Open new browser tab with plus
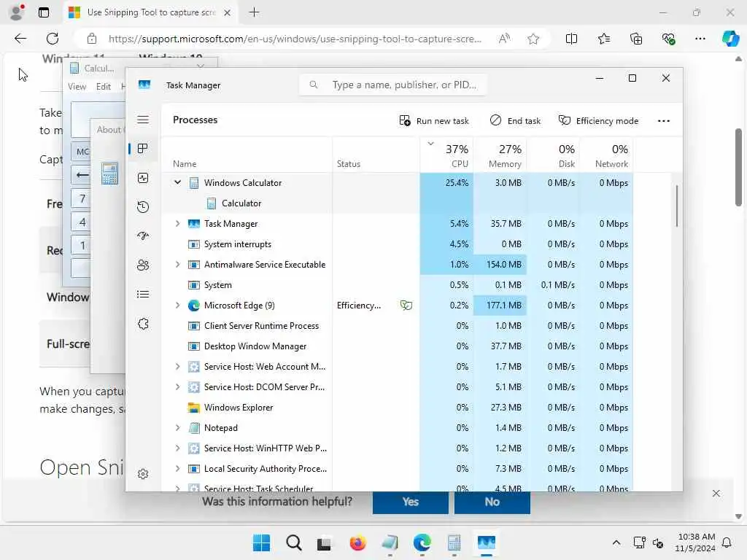 pos(255,12)
